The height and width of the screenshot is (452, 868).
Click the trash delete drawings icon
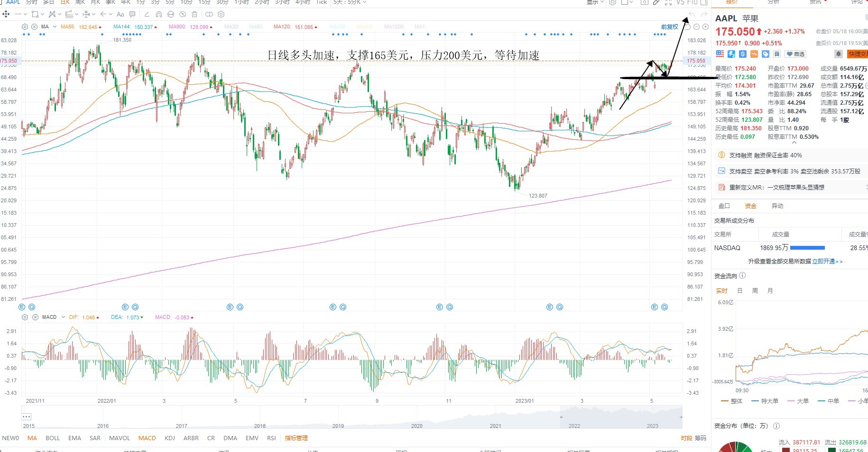(194, 14)
